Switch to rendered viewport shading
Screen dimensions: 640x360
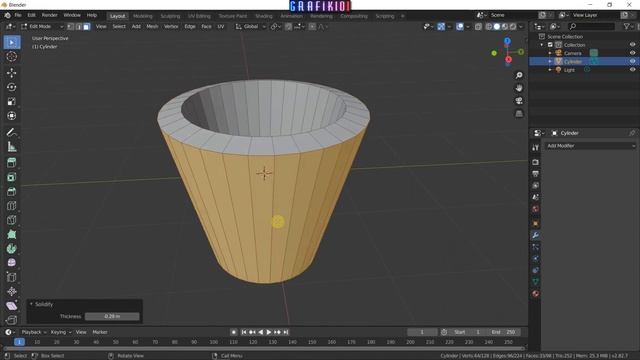[x=513, y=27]
